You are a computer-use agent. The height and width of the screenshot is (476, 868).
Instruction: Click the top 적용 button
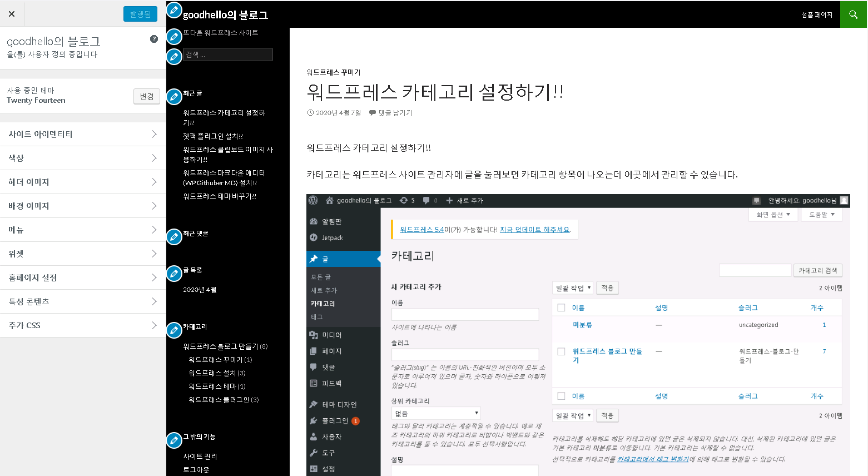click(x=607, y=288)
